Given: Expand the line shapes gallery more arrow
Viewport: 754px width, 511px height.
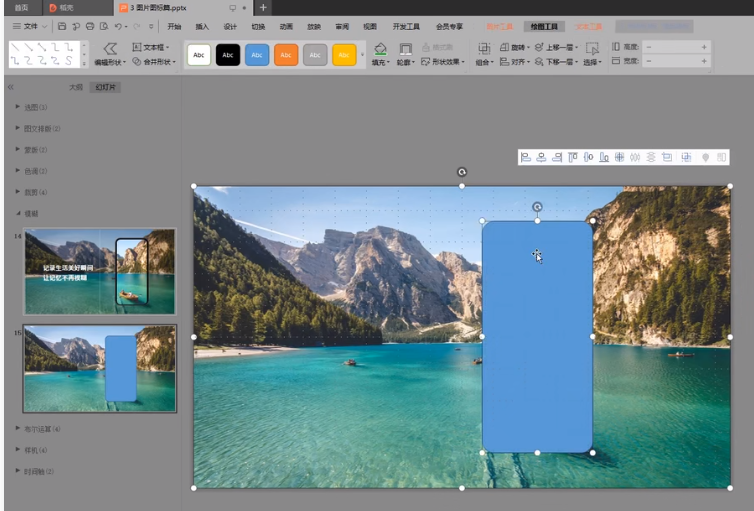Looking at the screenshot, I should click(84, 63).
